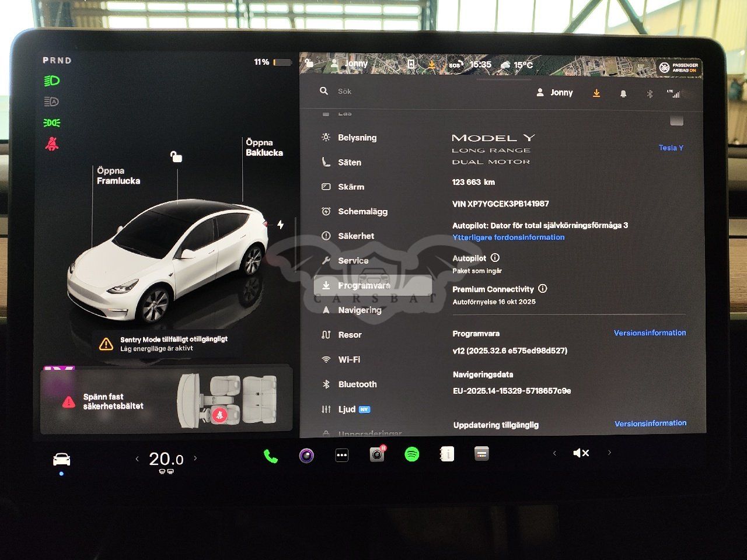Tap the VIN XP7YGCEK3PB141987 text
The image size is (747, 560).
[501, 204]
